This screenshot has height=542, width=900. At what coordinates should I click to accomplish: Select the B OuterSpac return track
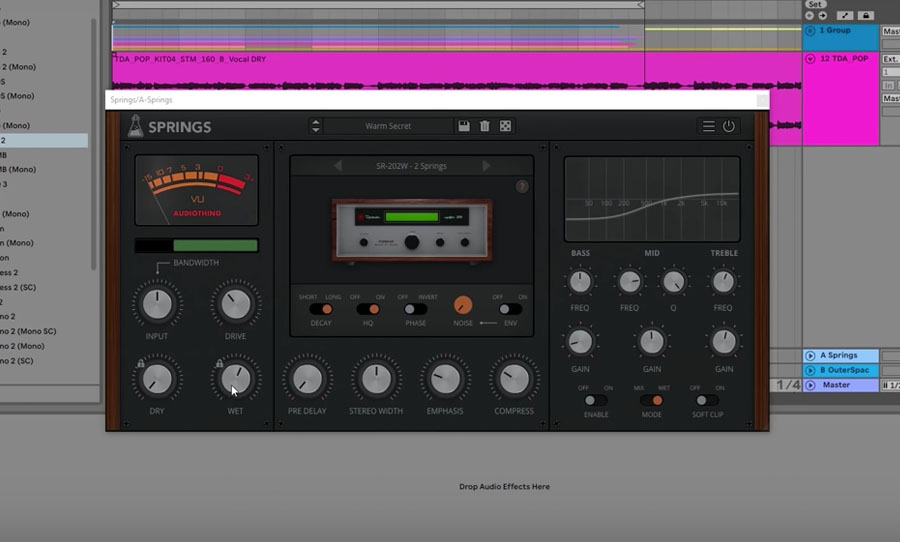point(841,370)
